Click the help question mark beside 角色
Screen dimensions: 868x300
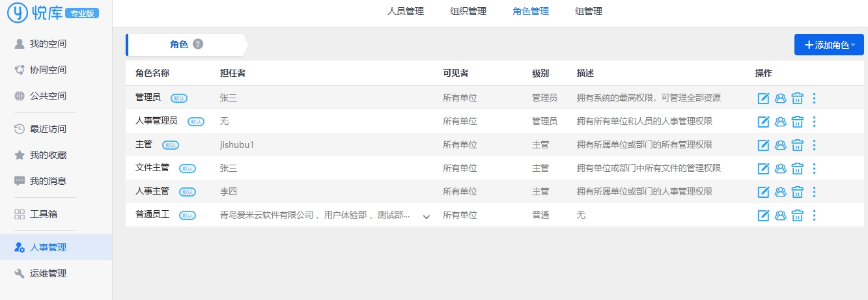(198, 44)
